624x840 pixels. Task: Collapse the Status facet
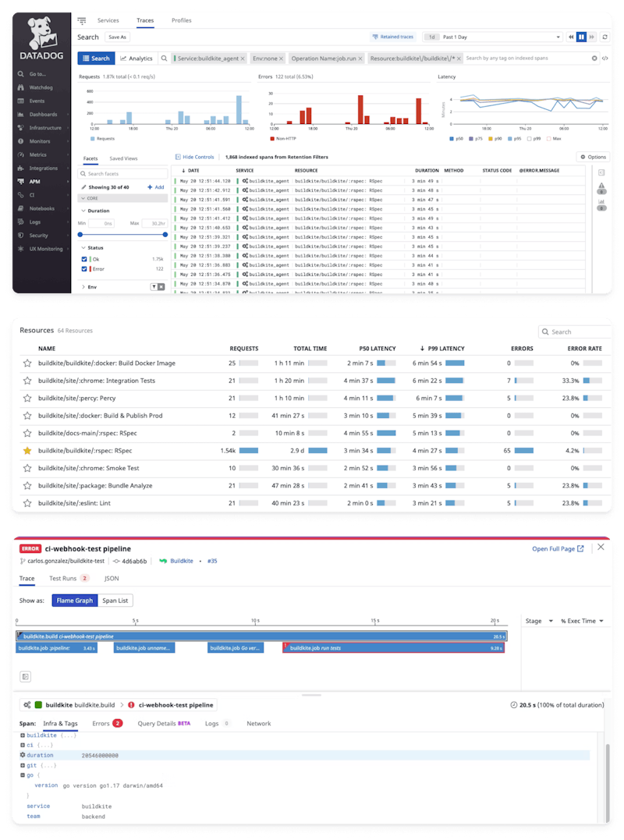pyautogui.click(x=92, y=247)
